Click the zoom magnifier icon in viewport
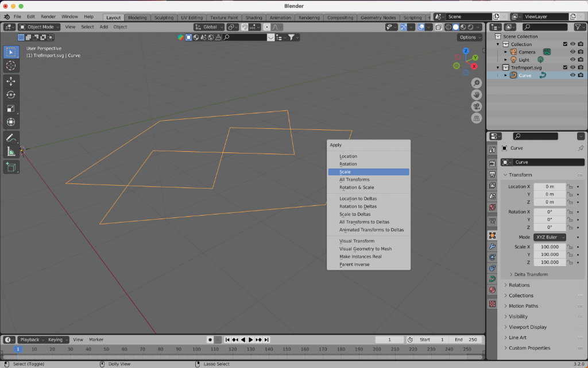This screenshot has width=588, height=368. point(477,82)
